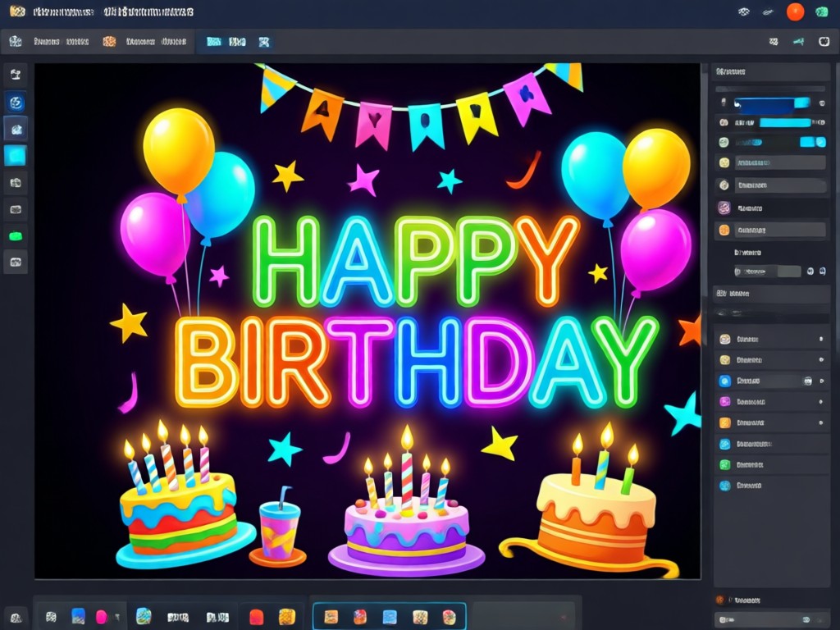
Task: Open the dropdown field beside the orange icon
Action: click(x=780, y=231)
